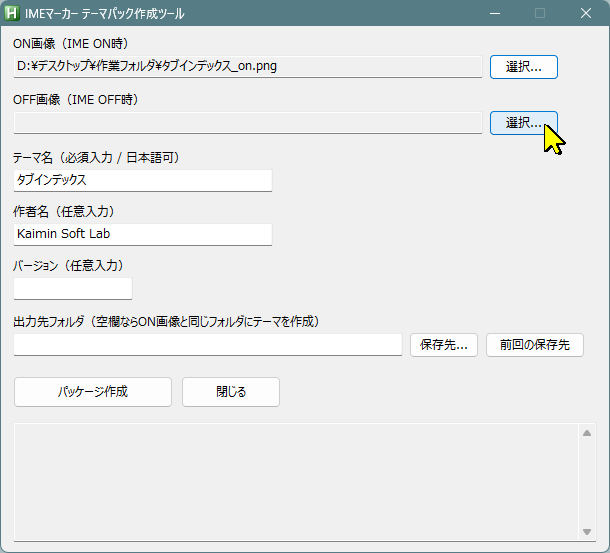Focus the empty OFF画像 path field
This screenshot has height=553, width=610.
248,123
